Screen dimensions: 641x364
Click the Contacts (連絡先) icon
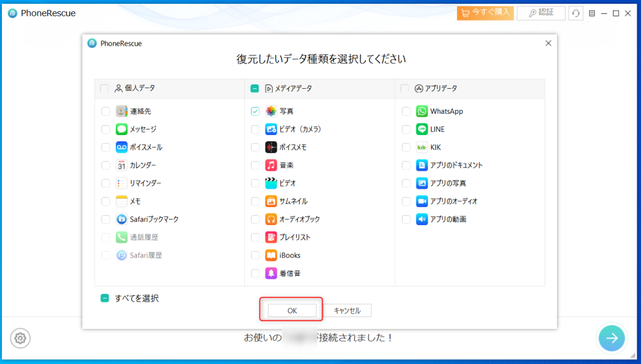click(x=121, y=111)
